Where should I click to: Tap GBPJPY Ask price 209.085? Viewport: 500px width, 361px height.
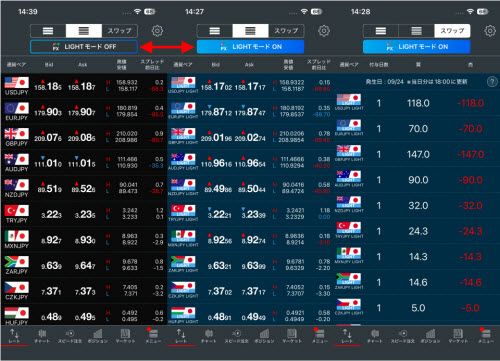tap(82, 137)
